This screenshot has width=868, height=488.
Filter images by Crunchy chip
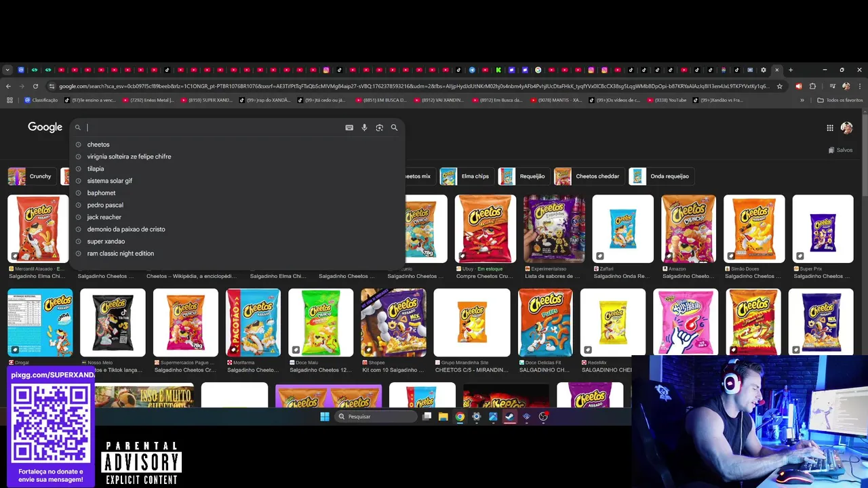(31, 176)
